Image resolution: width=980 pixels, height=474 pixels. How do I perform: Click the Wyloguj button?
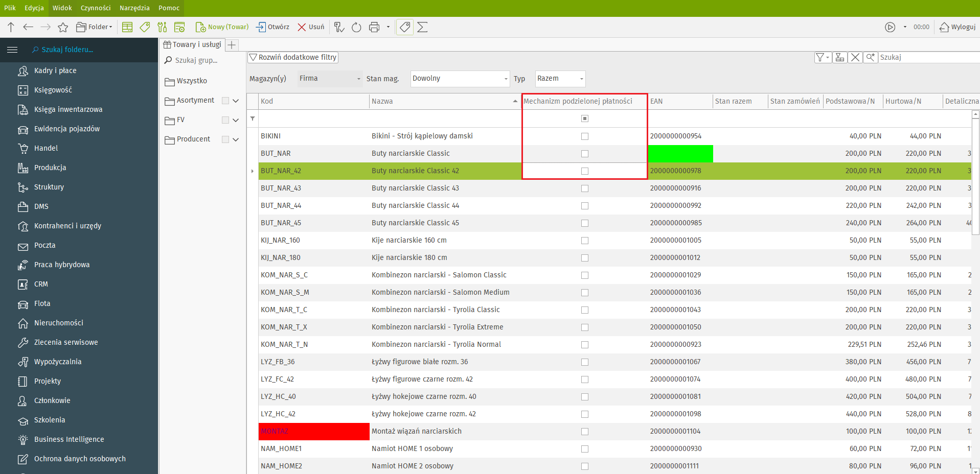click(x=958, y=27)
